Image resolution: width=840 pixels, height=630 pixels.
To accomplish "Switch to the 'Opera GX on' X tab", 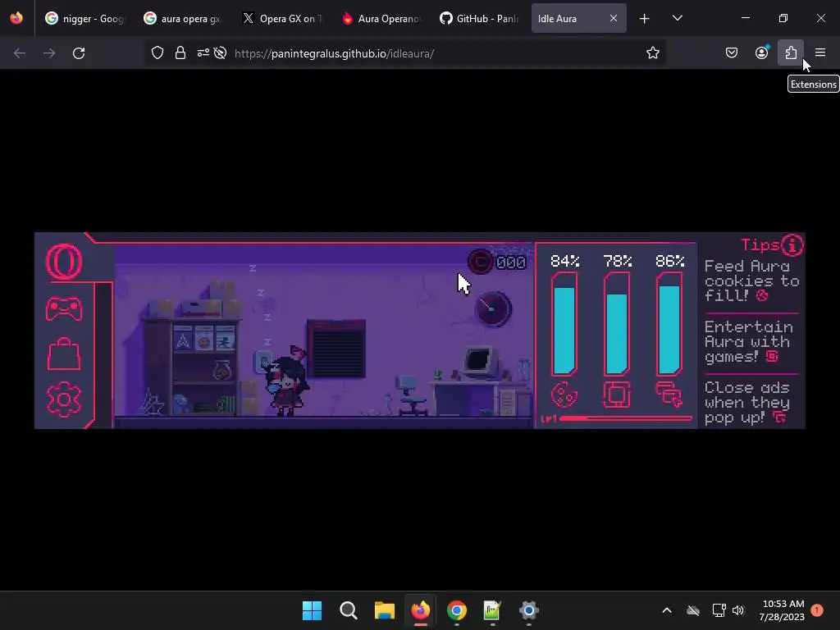I will pos(282,18).
